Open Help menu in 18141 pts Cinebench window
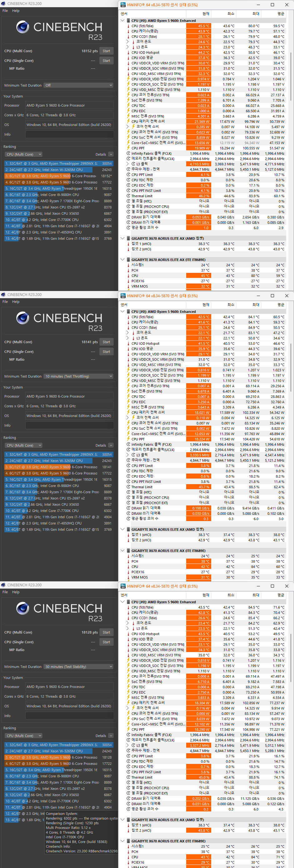This screenshot has height=868, width=294. coord(16,302)
